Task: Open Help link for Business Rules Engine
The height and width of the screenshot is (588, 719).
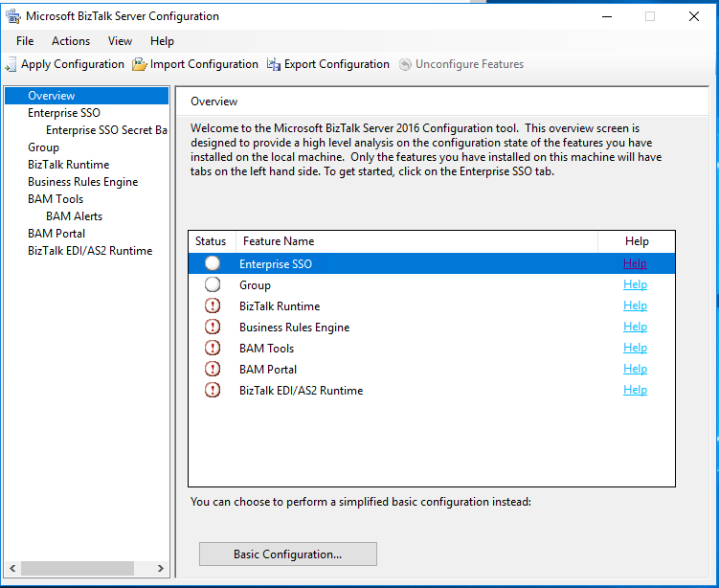Action: (635, 327)
